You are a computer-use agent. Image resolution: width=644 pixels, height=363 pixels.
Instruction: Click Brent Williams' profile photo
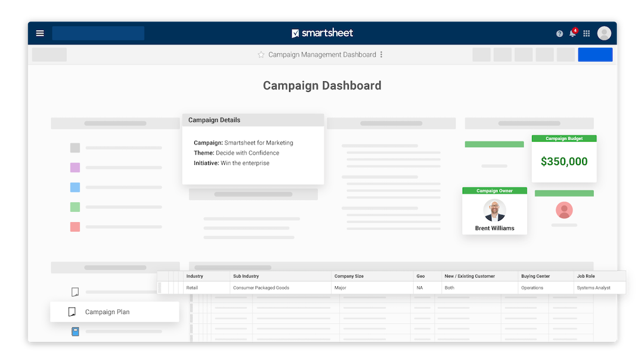coord(494,211)
